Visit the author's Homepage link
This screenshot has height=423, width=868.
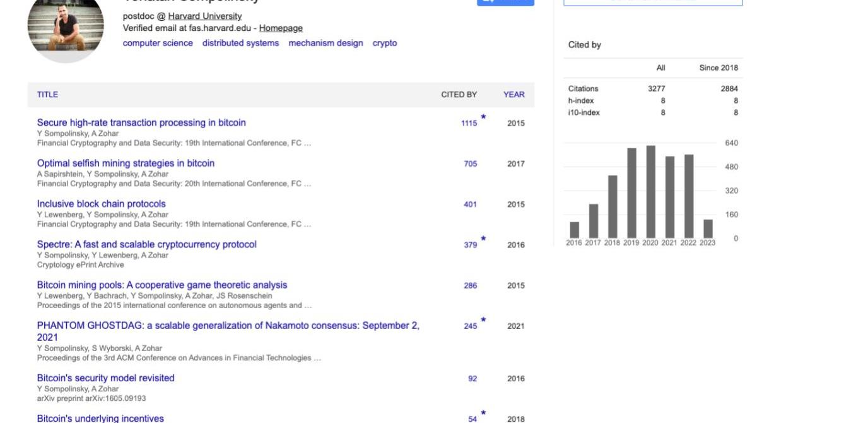pos(281,28)
